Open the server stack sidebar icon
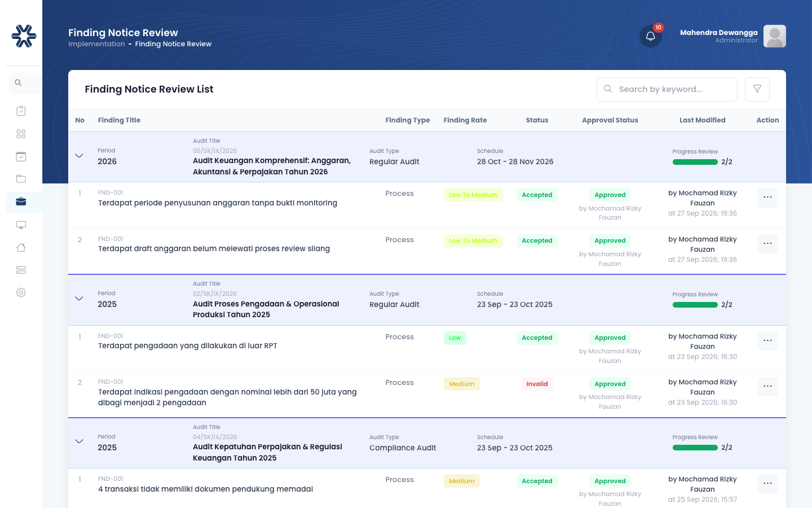 point(21,270)
